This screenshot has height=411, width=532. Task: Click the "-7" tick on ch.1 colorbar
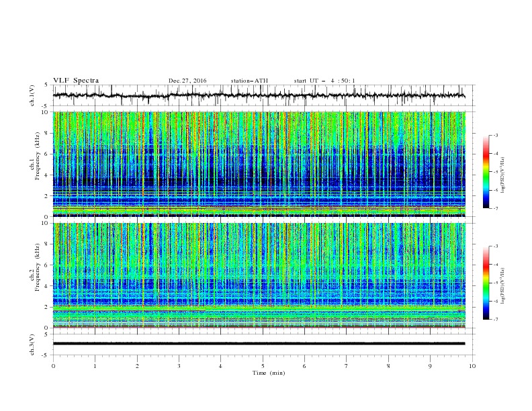click(496, 209)
